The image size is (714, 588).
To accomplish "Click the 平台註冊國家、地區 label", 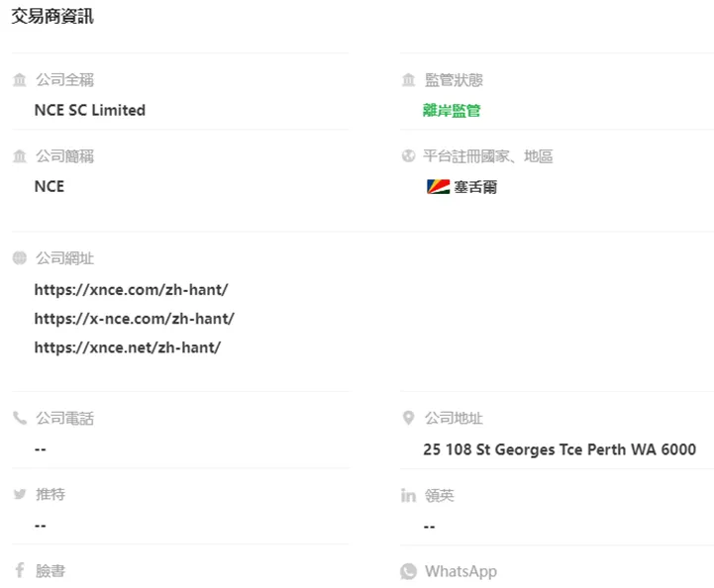I will tap(487, 156).
